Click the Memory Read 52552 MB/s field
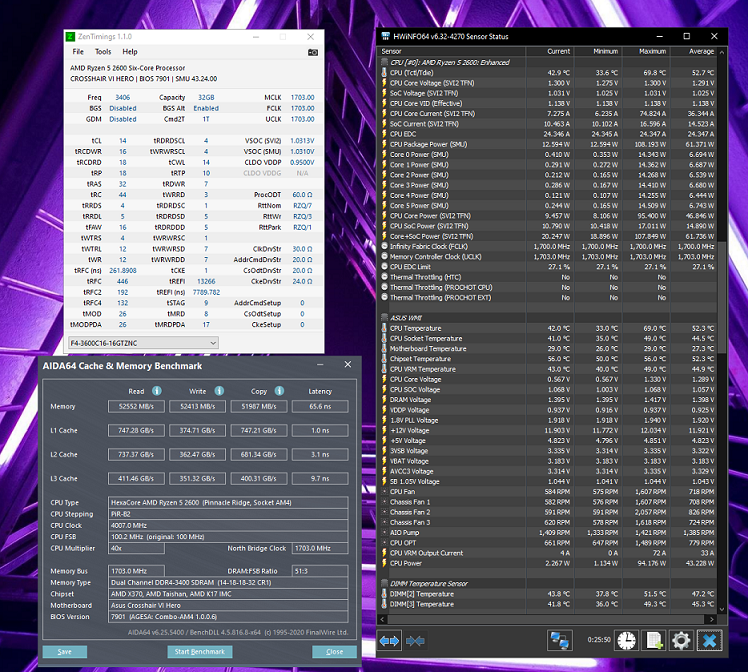This screenshot has width=748, height=672. pyautogui.click(x=136, y=406)
